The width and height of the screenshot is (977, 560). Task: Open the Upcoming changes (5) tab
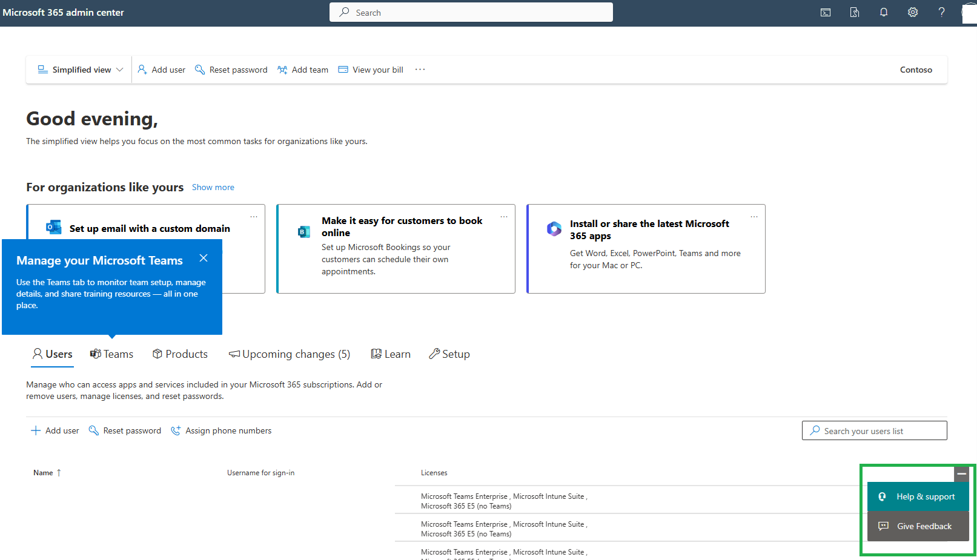[290, 354]
